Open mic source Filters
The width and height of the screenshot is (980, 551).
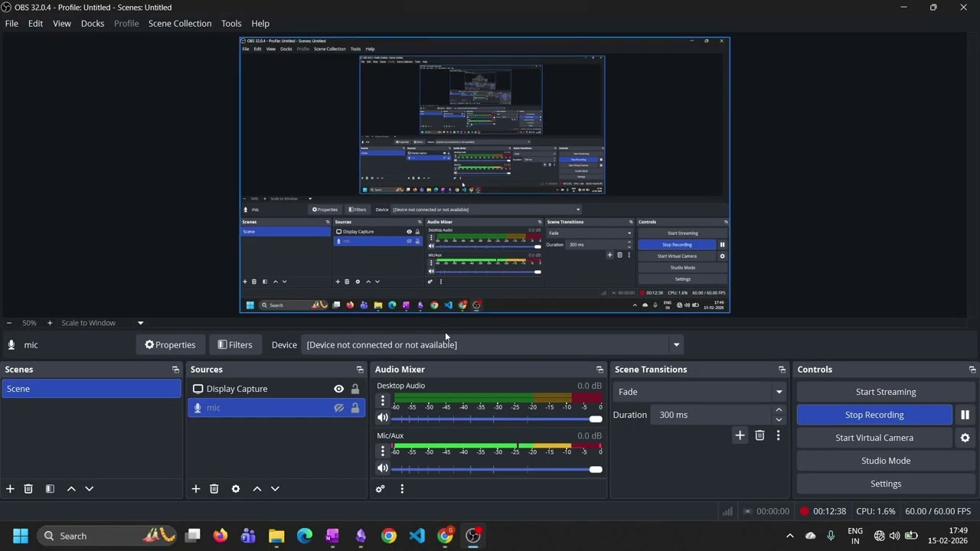point(234,345)
